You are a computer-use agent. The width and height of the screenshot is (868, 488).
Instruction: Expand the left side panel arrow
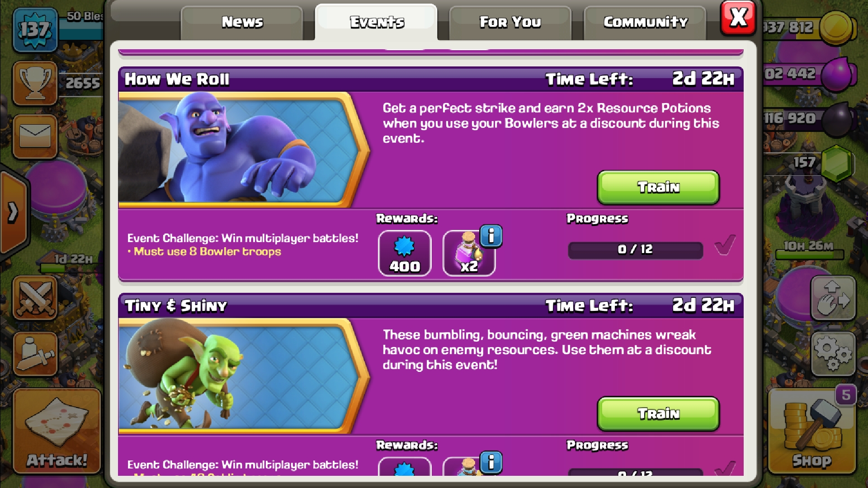14,212
